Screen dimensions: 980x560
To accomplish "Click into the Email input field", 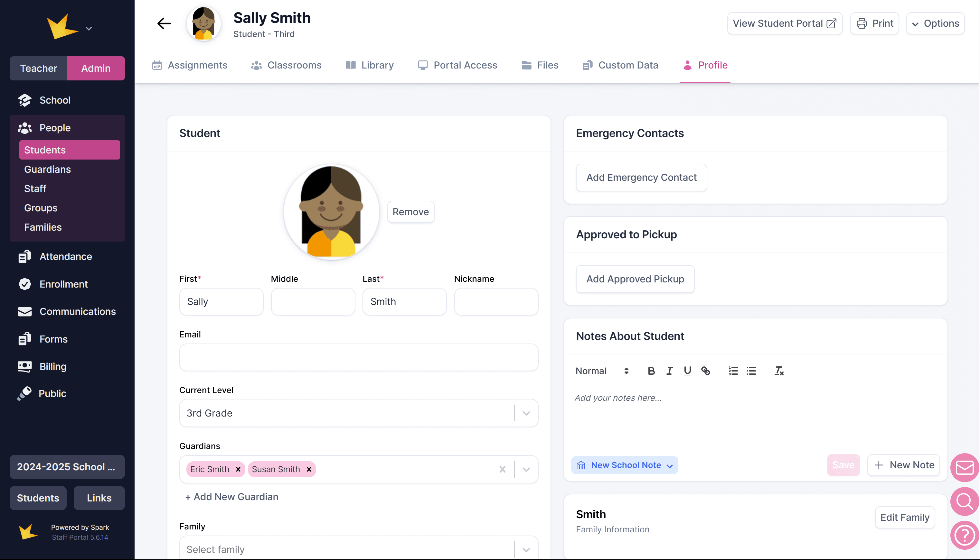I will pyautogui.click(x=358, y=357).
